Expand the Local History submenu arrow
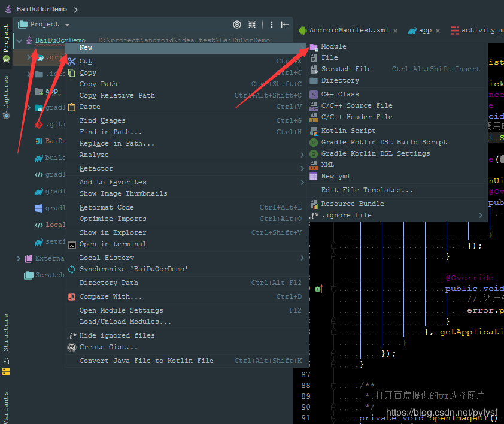 [302, 258]
